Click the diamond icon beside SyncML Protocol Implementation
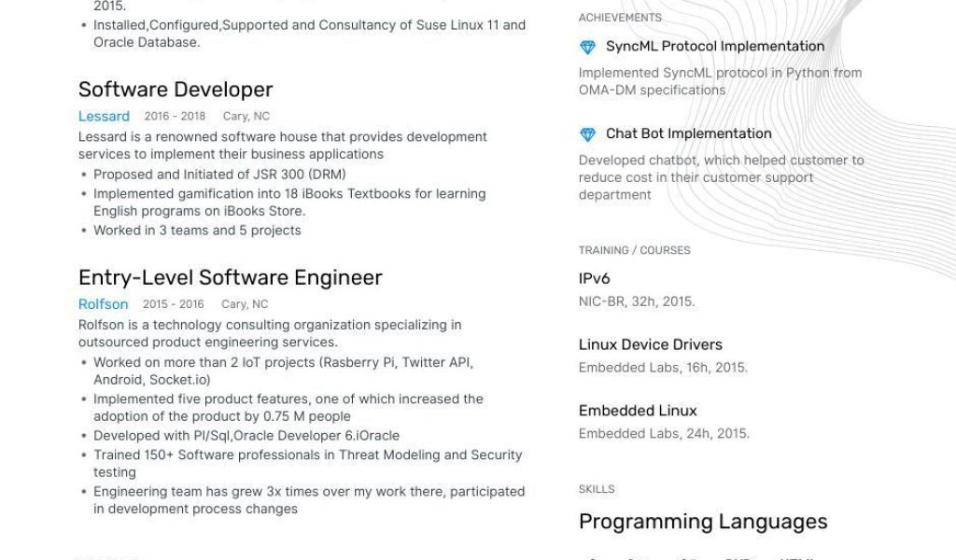Viewport: 956px width, 560px height. [x=587, y=47]
